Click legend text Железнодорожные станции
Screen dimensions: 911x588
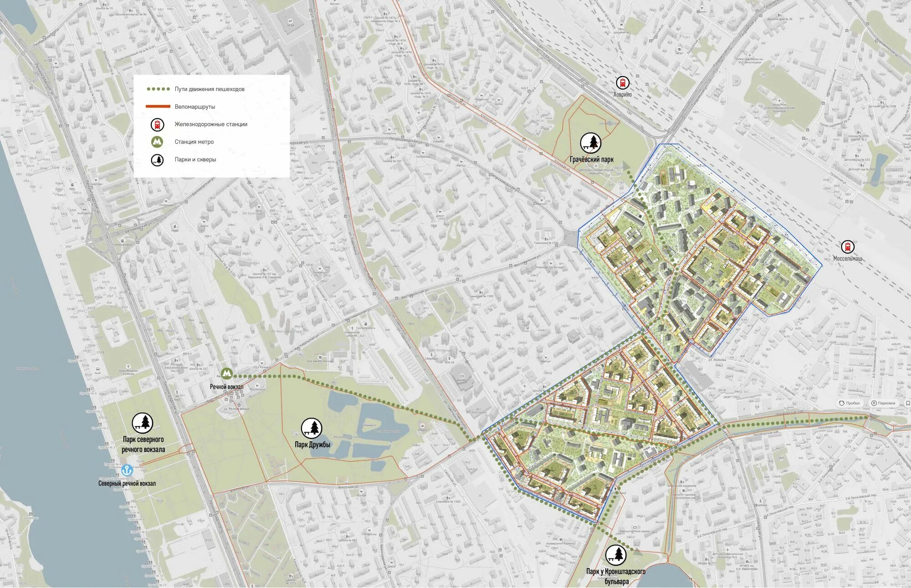(211, 124)
